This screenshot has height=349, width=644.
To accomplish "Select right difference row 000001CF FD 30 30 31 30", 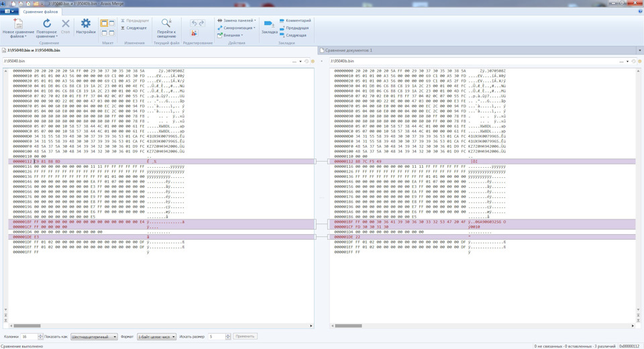I will click(x=482, y=227).
